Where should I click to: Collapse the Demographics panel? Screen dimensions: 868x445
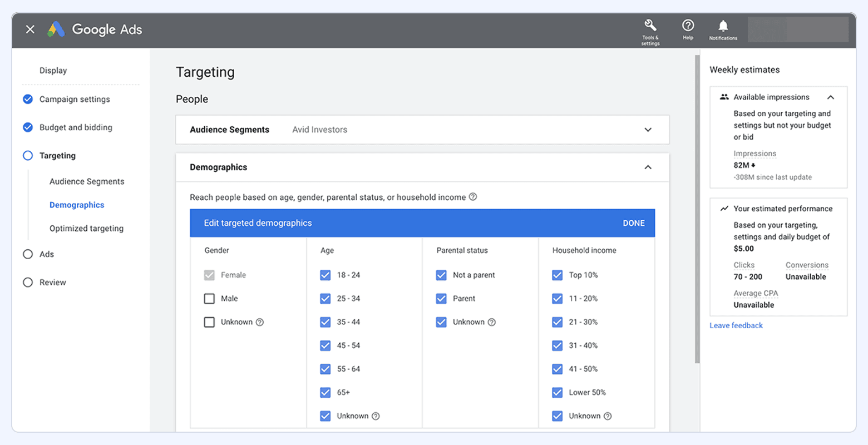click(x=648, y=167)
